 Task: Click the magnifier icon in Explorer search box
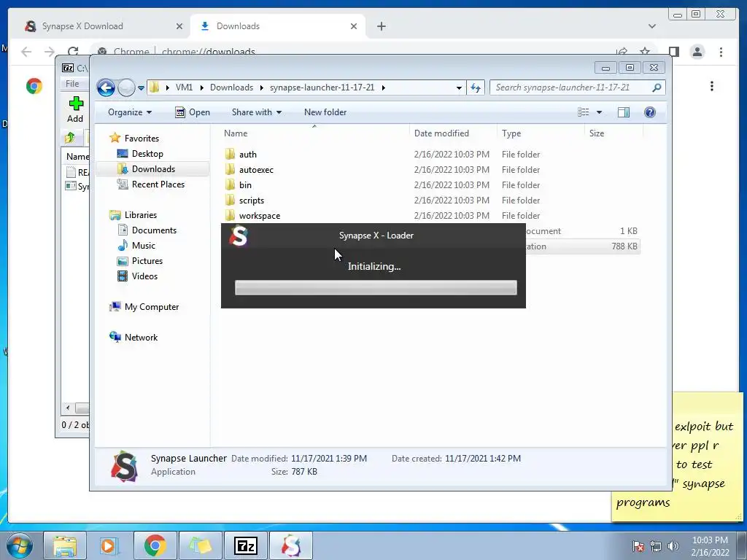tap(657, 87)
